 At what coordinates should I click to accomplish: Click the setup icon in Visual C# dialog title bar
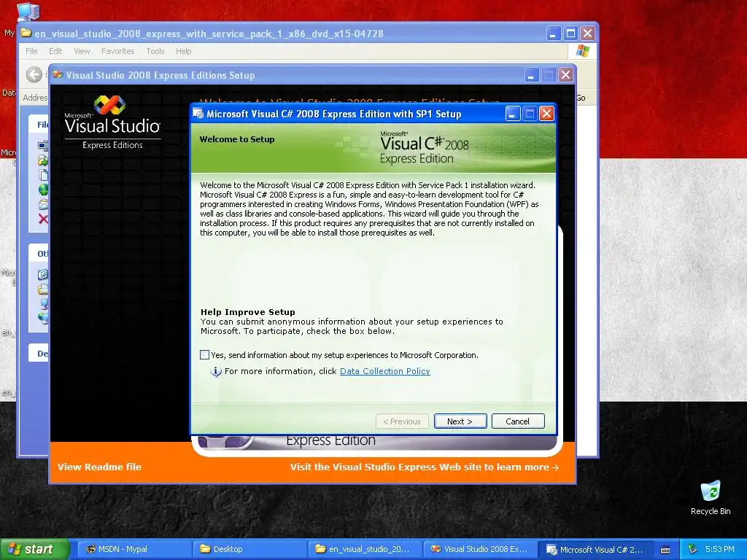click(198, 114)
